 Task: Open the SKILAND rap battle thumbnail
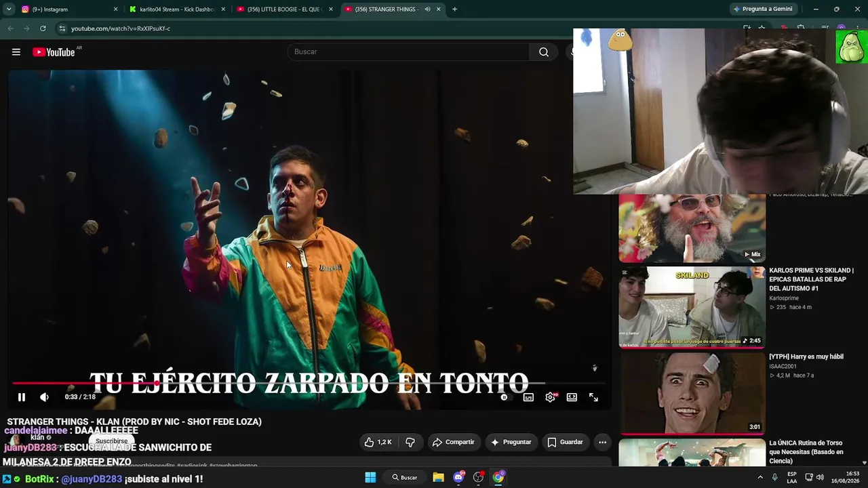coord(692,307)
